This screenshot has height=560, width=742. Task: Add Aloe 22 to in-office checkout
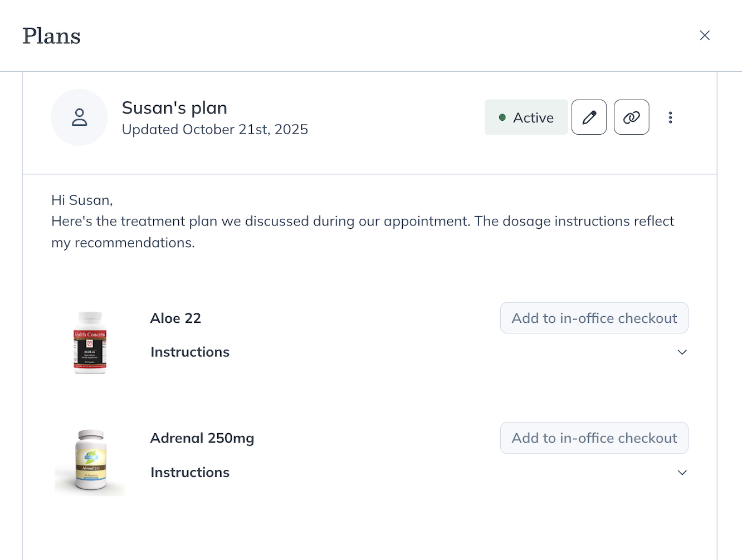pyautogui.click(x=594, y=318)
